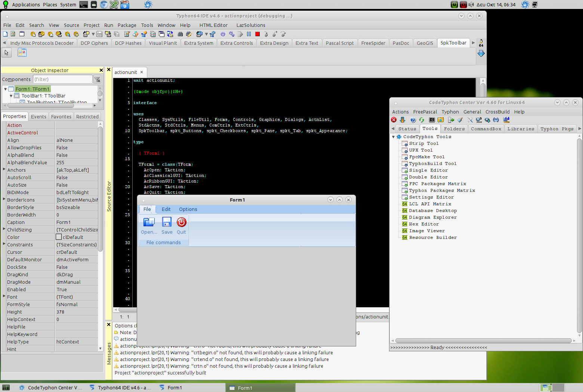Screen dimensions: 583x392
Task: Switch to the Events tab in Object Inspector
Action: coord(38,116)
